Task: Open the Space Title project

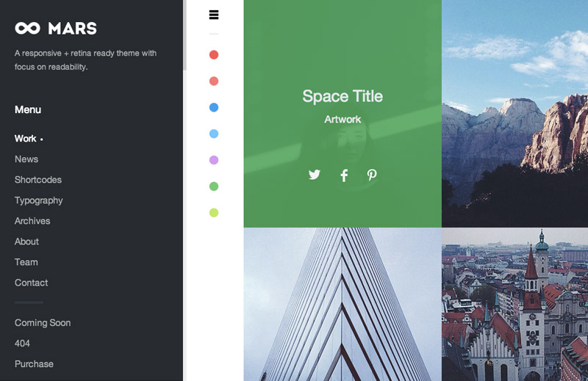Action: coord(343,96)
